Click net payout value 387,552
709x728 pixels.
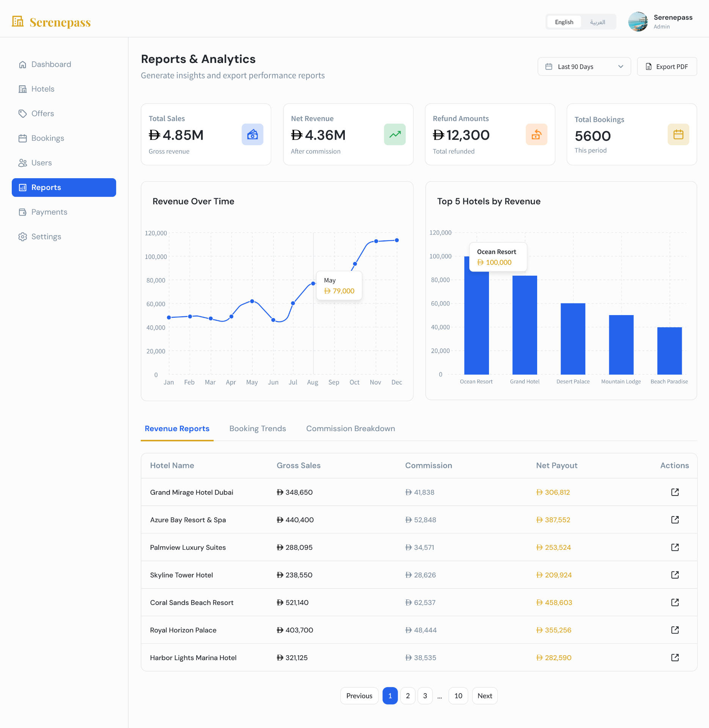pyautogui.click(x=553, y=520)
